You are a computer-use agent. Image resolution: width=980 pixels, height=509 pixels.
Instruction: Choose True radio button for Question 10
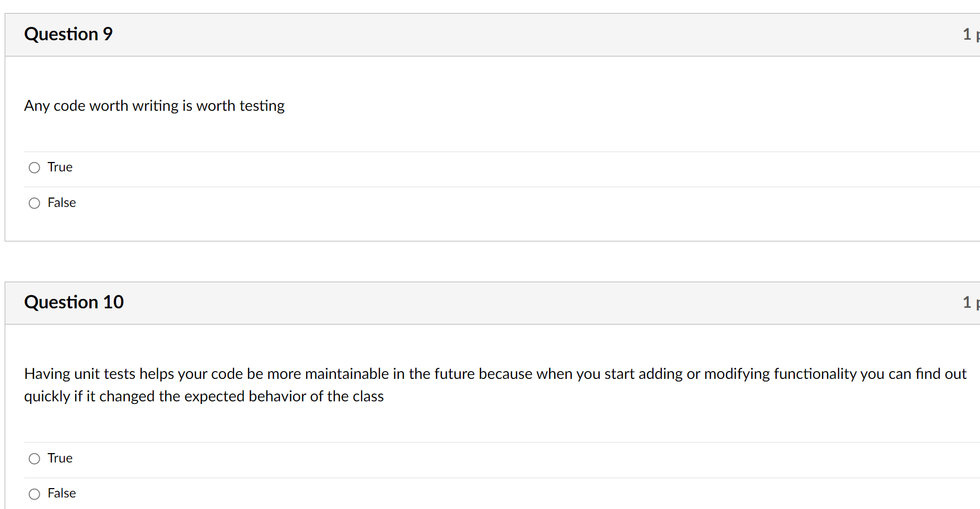point(34,459)
